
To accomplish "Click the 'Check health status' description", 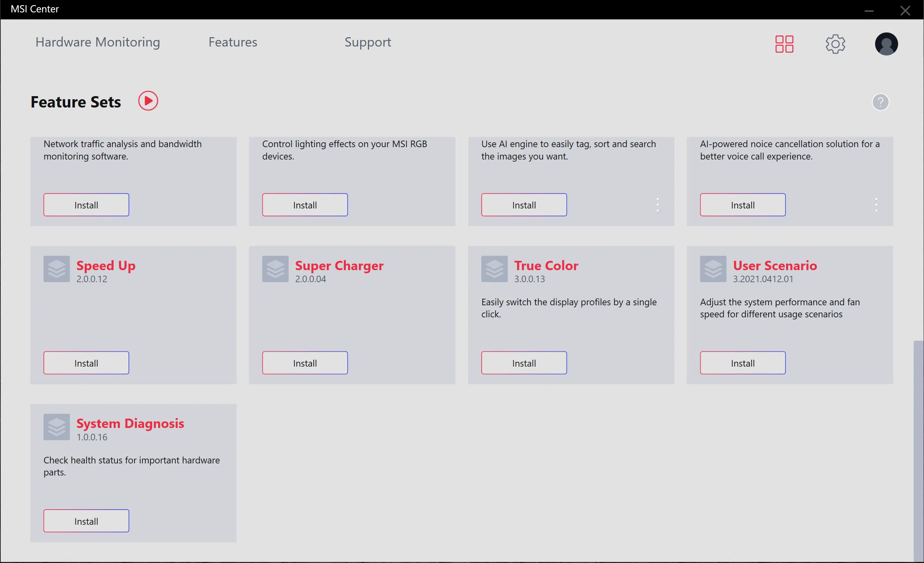I will (x=132, y=466).
